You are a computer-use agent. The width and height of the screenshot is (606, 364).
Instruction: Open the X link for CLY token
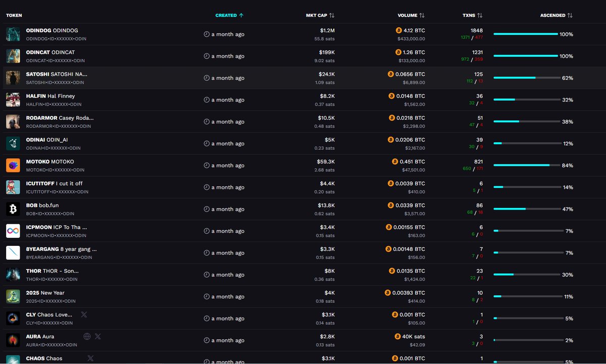coord(84,315)
